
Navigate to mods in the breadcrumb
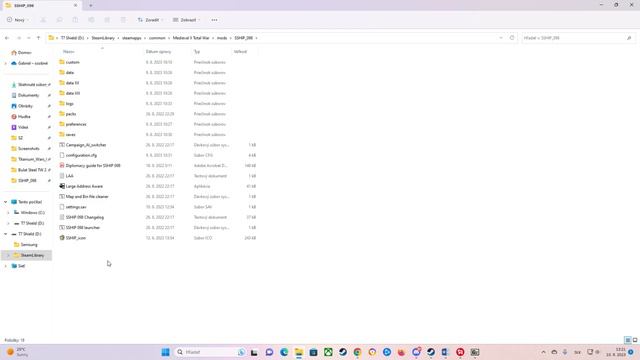pyautogui.click(x=222, y=38)
